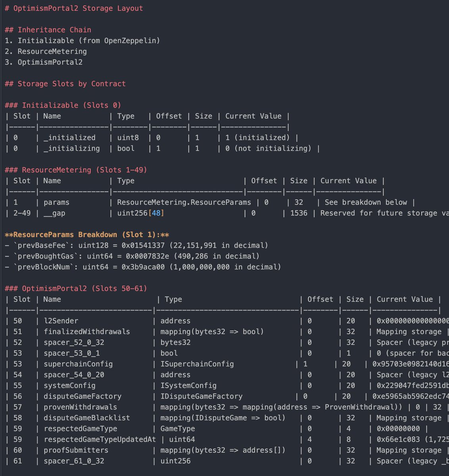The width and height of the screenshot is (449, 476).
Task: Click the 'ISuperchainConfig' type cell
Action: click(197, 364)
